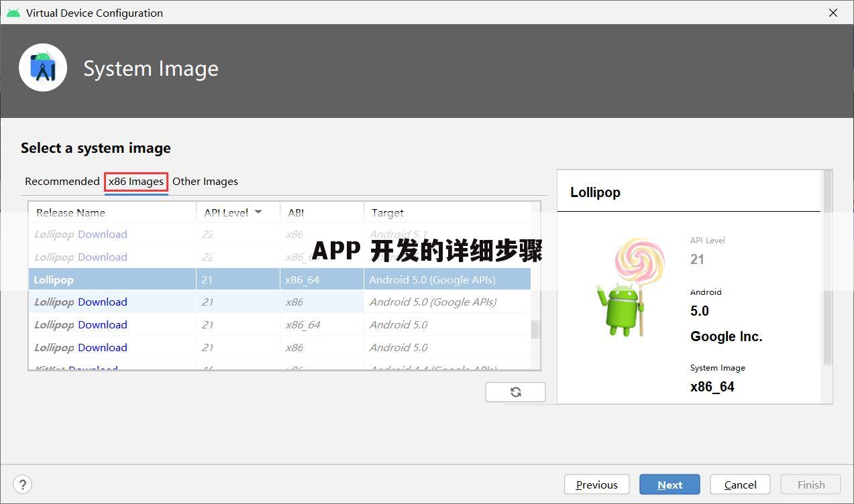This screenshot has height=504, width=854.
Task: Click the Previous button
Action: [x=596, y=485]
